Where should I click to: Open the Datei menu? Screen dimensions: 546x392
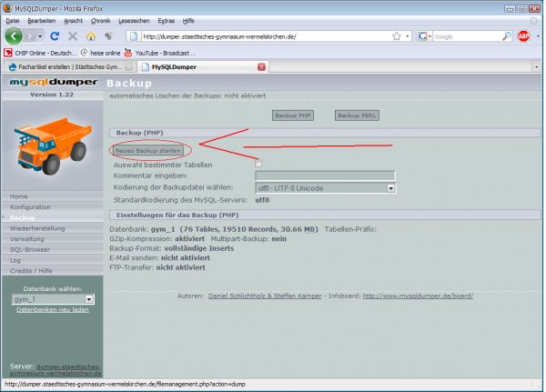13,21
